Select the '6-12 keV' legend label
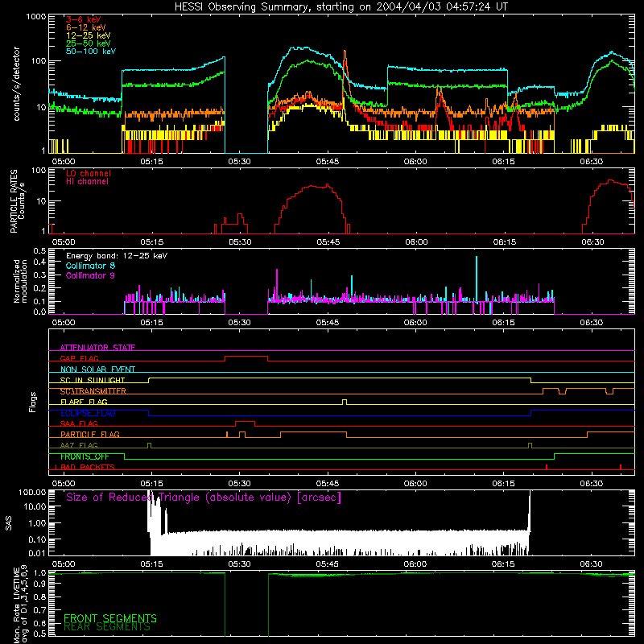Screen dimensions: 644x644 click(x=86, y=27)
